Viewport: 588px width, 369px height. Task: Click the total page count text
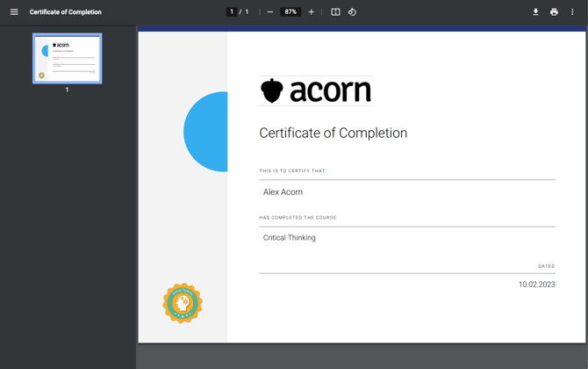coord(247,12)
